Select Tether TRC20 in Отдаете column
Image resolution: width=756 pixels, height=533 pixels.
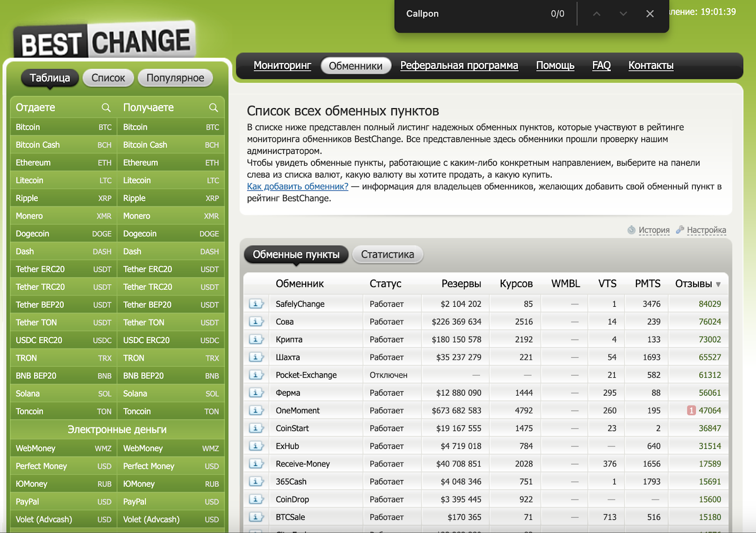(x=63, y=287)
